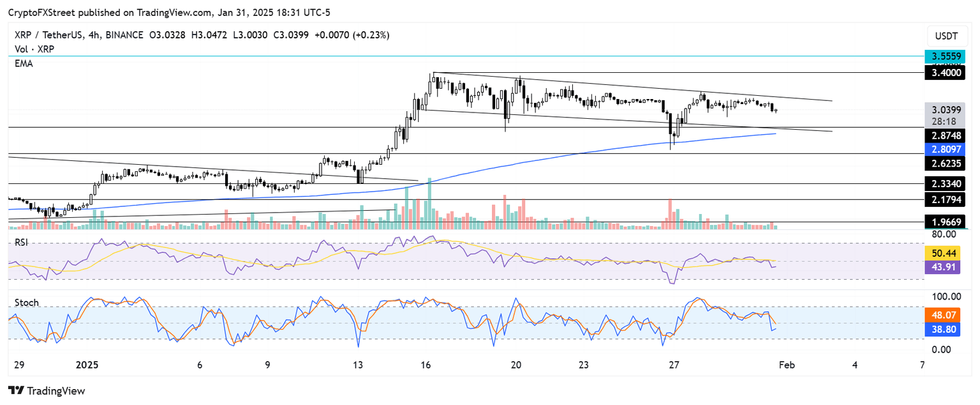Image resolution: width=980 pixels, height=405 pixels.
Task: Click the Feb month marker on time axis
Action: [787, 365]
